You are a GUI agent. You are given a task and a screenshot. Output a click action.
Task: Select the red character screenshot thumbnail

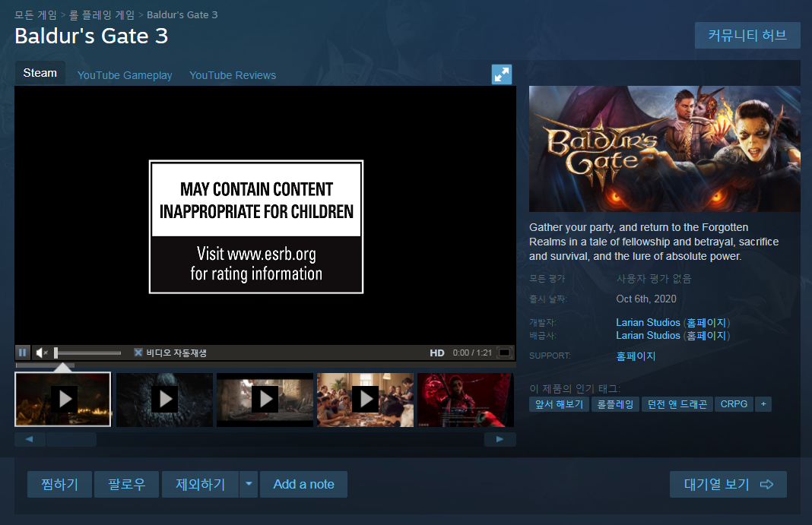465,400
